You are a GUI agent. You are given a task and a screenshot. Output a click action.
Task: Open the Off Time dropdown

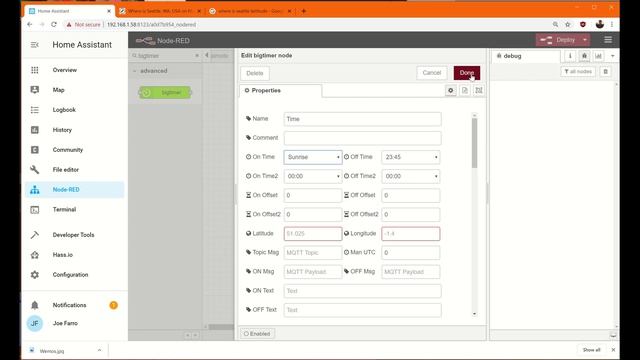(x=411, y=157)
